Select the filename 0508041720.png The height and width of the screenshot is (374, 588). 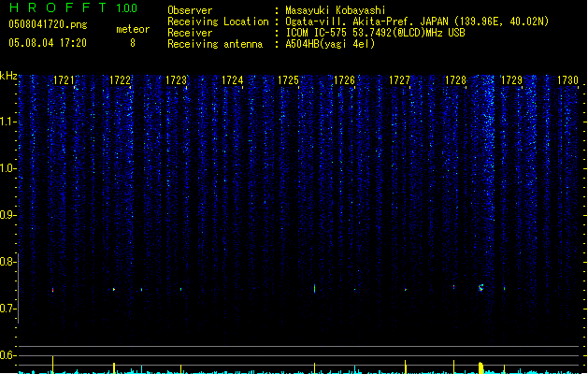(x=48, y=24)
